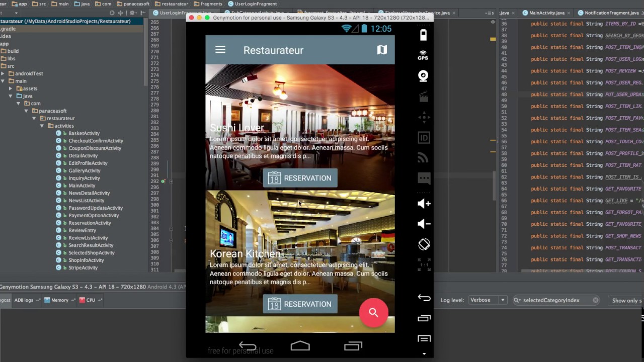
Task: Rotate the emulator screen
Action: pos(424,244)
